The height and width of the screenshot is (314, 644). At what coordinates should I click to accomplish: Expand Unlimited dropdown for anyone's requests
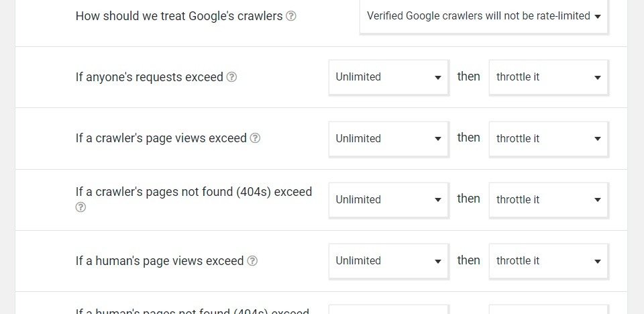(x=388, y=77)
